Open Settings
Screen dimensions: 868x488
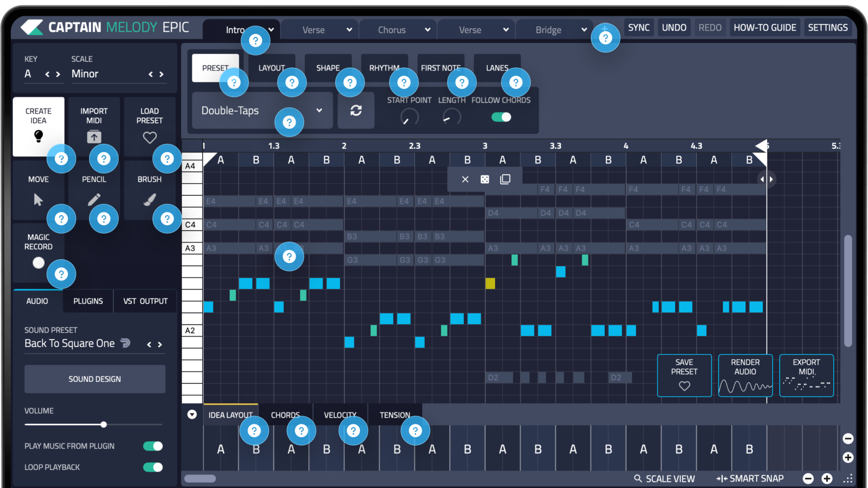(x=828, y=28)
